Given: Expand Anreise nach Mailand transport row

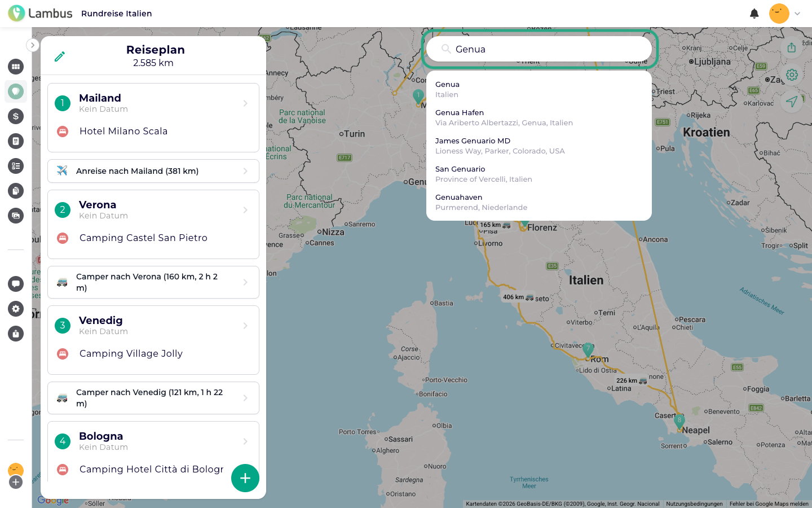Looking at the screenshot, I should (153, 171).
